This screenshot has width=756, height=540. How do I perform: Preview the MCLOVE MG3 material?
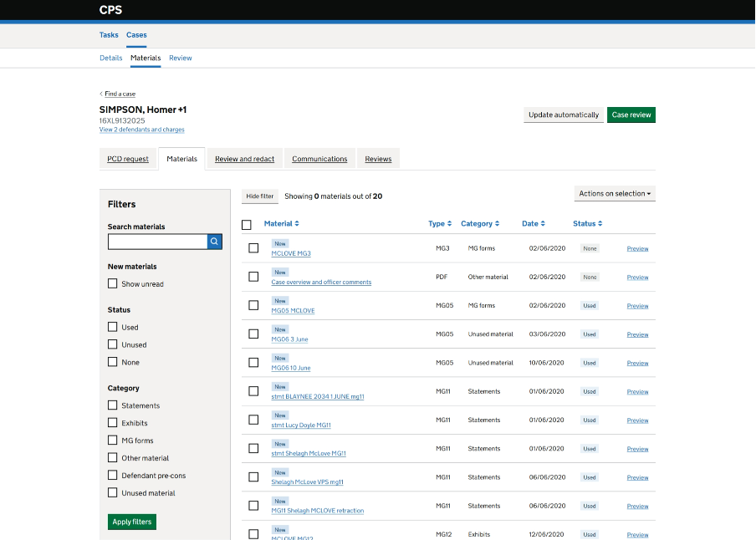(637, 249)
